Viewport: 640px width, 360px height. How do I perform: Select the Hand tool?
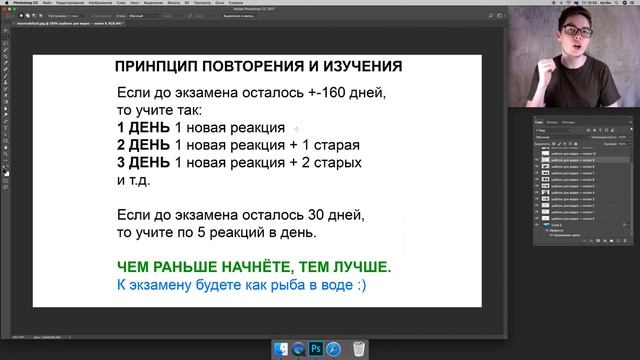point(6,148)
